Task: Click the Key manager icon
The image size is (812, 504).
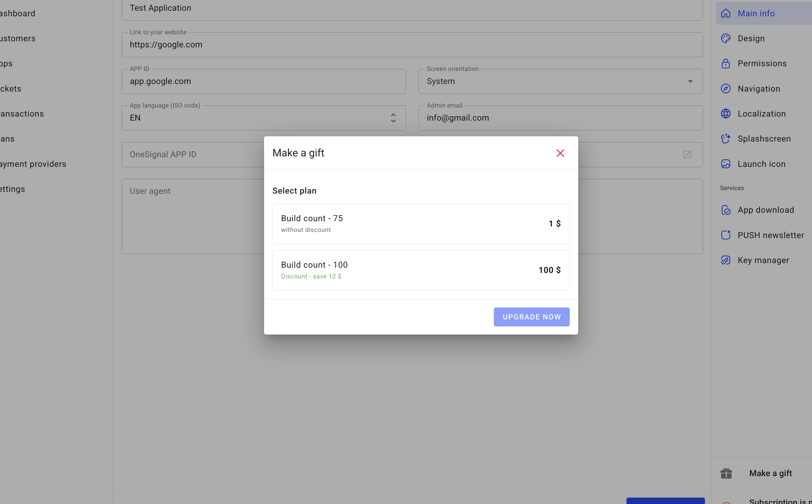Action: (725, 260)
